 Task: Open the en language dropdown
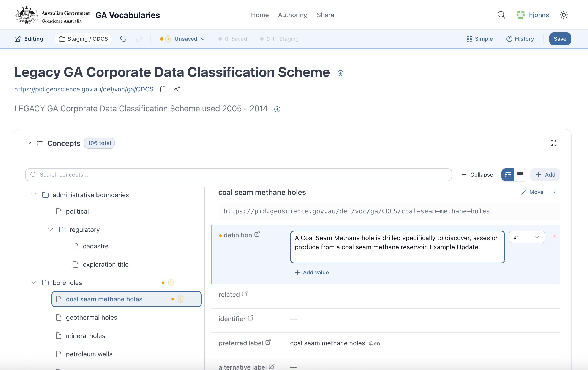[527, 237]
